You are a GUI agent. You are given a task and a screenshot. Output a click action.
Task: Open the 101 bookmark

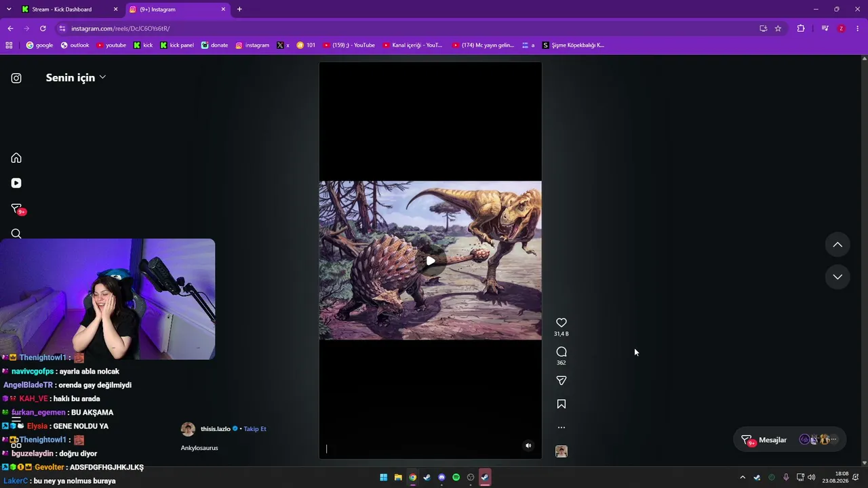pos(306,45)
